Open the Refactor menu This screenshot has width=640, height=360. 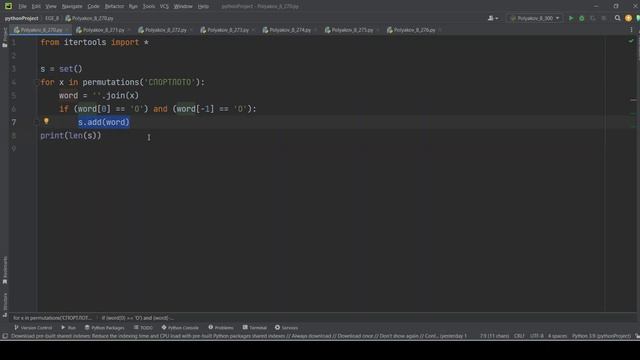tap(114, 6)
